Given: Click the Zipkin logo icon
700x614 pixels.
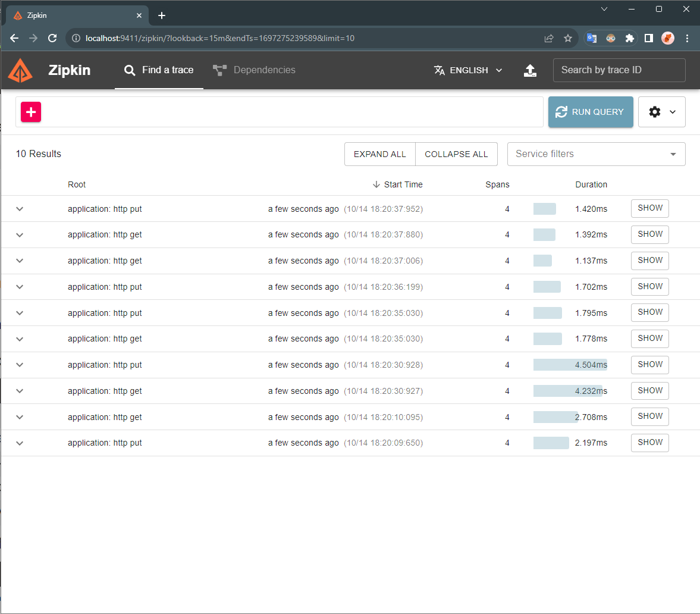Looking at the screenshot, I should point(20,71).
